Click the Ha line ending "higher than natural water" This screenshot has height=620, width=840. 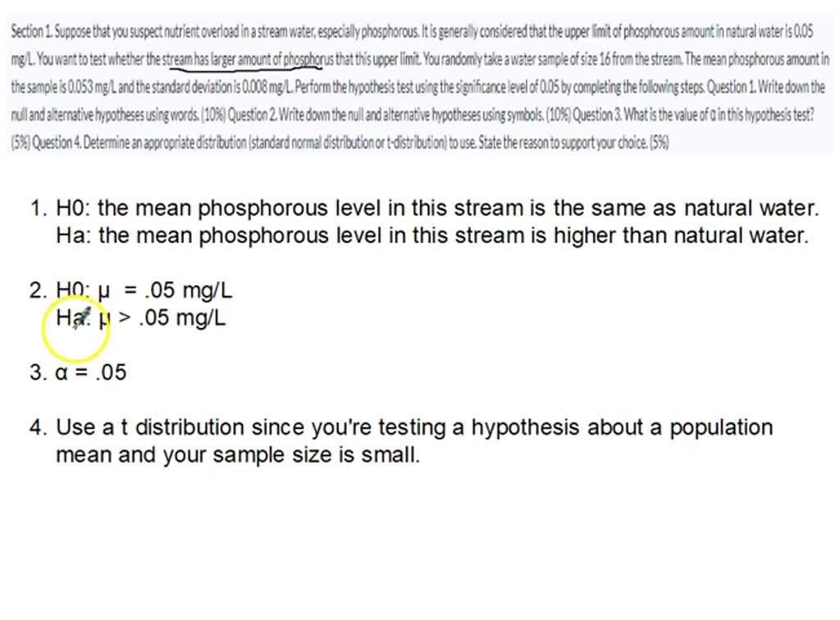pyautogui.click(x=432, y=236)
